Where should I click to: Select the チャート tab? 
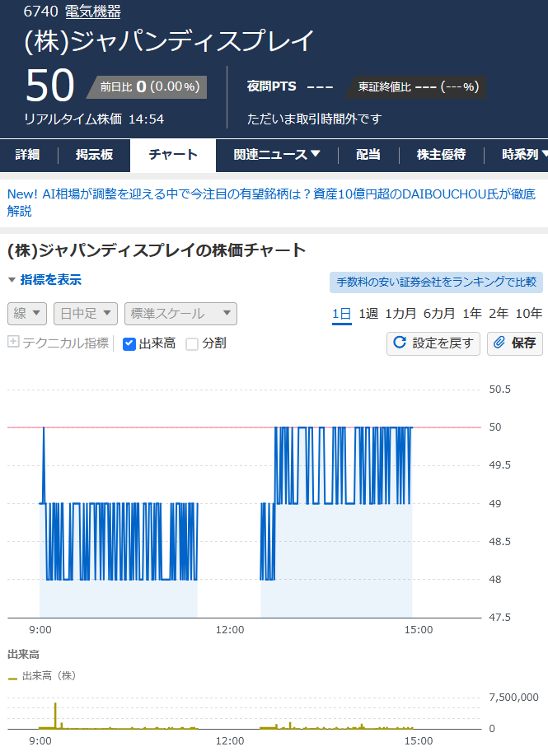173,155
